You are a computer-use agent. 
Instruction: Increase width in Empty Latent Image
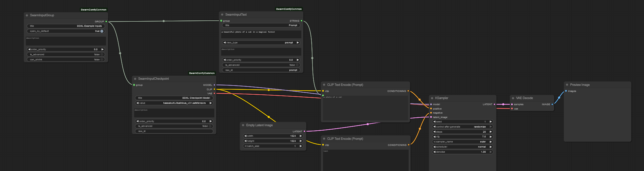tap(301, 136)
